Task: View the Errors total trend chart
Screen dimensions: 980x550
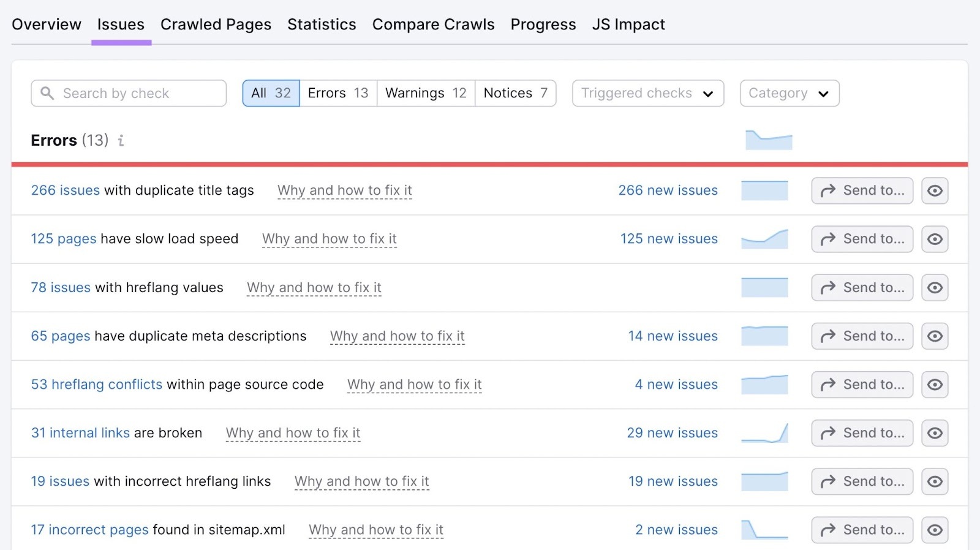Action: [769, 140]
